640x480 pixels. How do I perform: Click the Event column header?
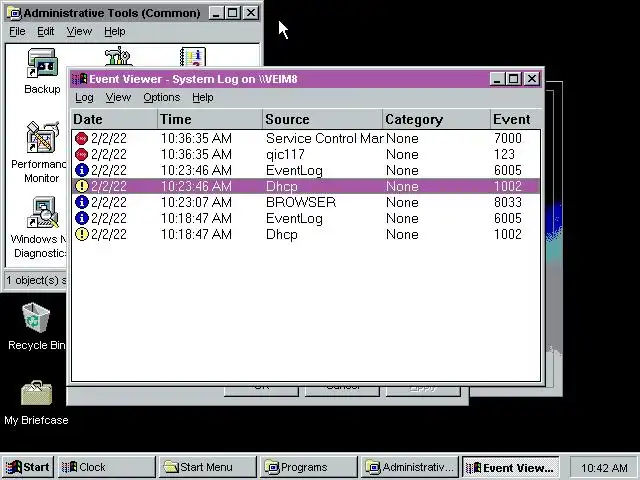tap(516, 119)
